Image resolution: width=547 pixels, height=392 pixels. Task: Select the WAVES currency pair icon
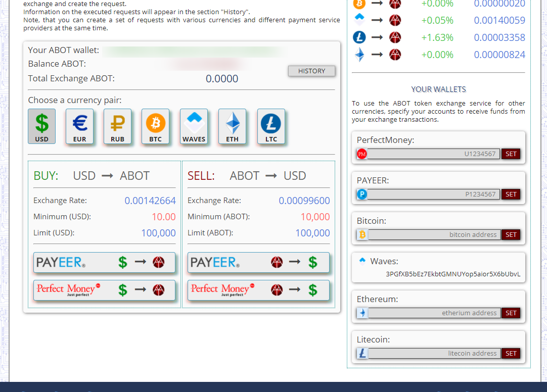194,126
